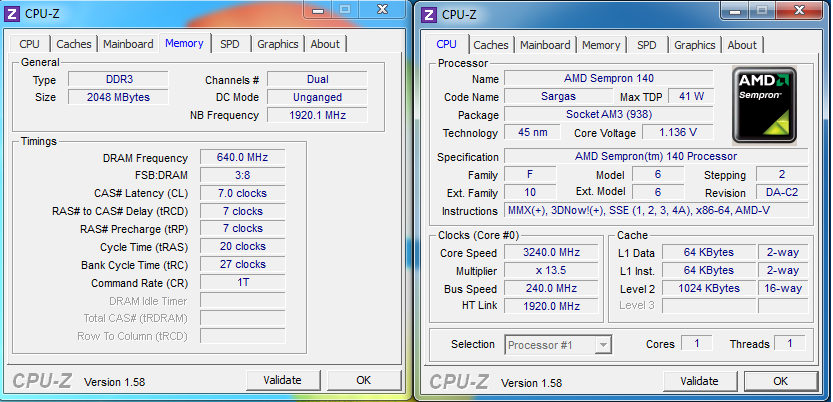Click the Threads count field
Viewport: 833px width, 402px height.
789,344
